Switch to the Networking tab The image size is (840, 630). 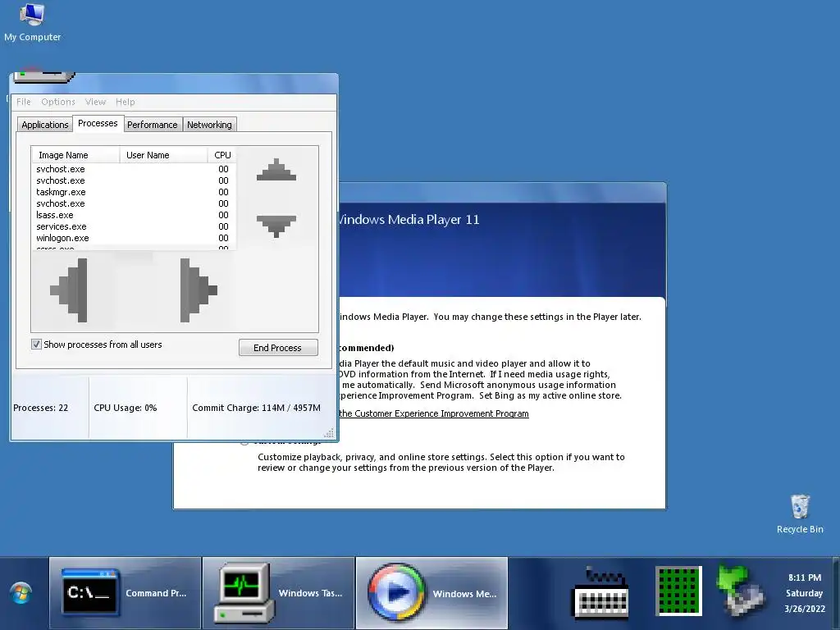209,125
